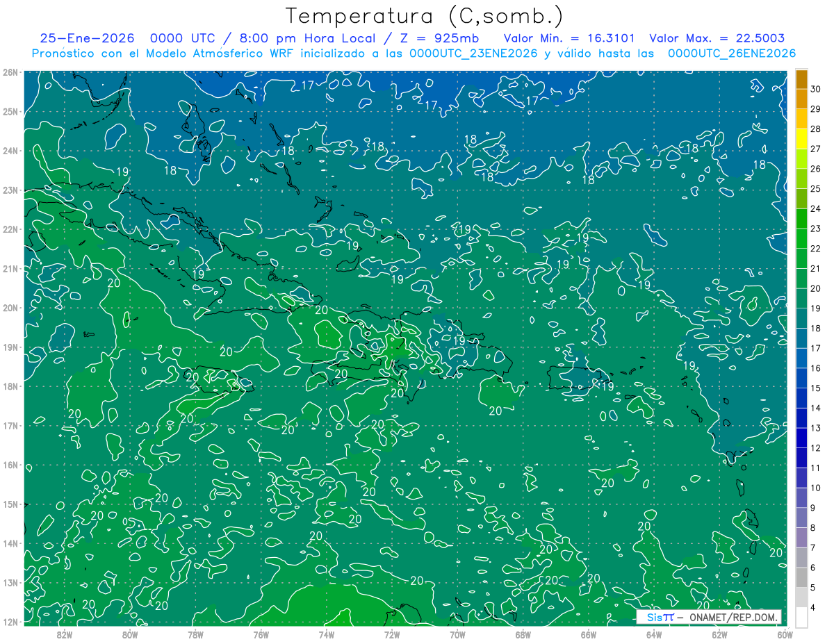This screenshot has width=834, height=644.
Task: Pick the white swatch below legend value 4
Action: [x=801, y=617]
